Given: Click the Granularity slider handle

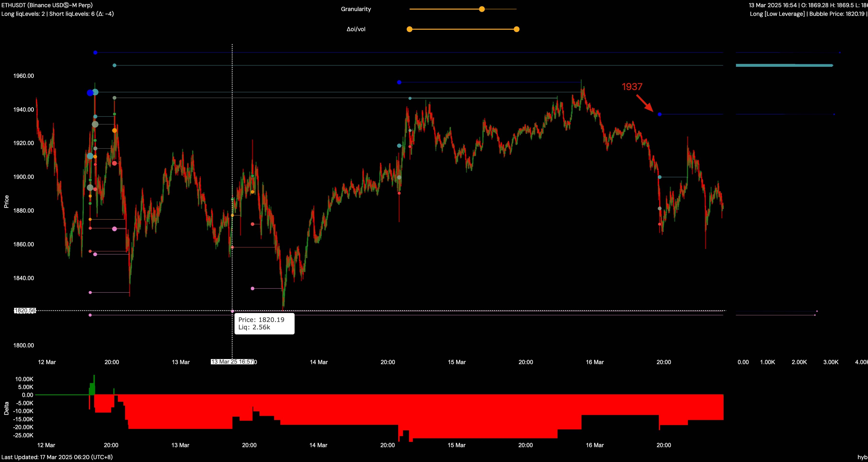Looking at the screenshot, I should point(482,9).
